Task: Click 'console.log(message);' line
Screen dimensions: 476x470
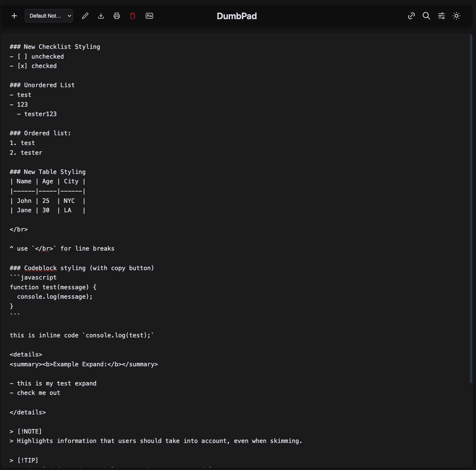Action: 55,296
